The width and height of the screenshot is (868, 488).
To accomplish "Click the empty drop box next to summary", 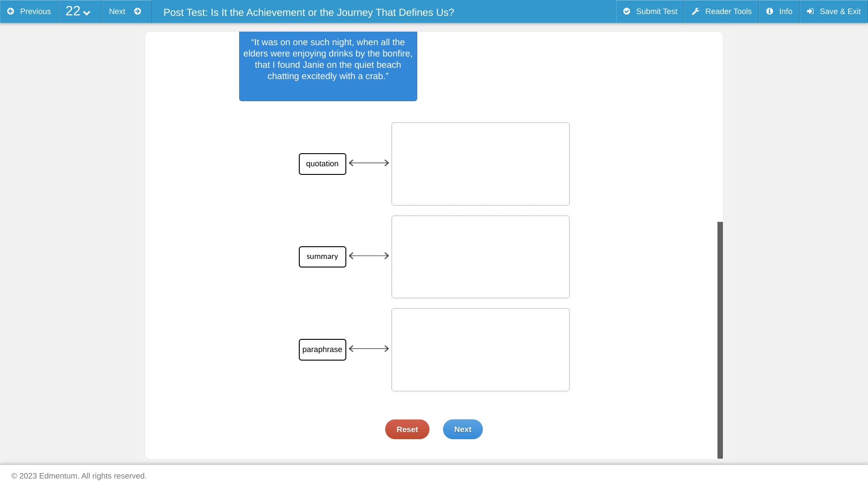I will pos(481,257).
